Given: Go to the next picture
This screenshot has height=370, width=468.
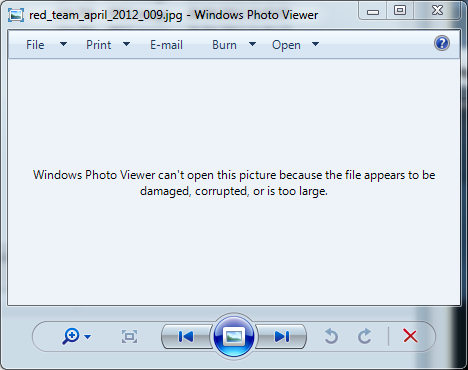Looking at the screenshot, I should 281,337.
